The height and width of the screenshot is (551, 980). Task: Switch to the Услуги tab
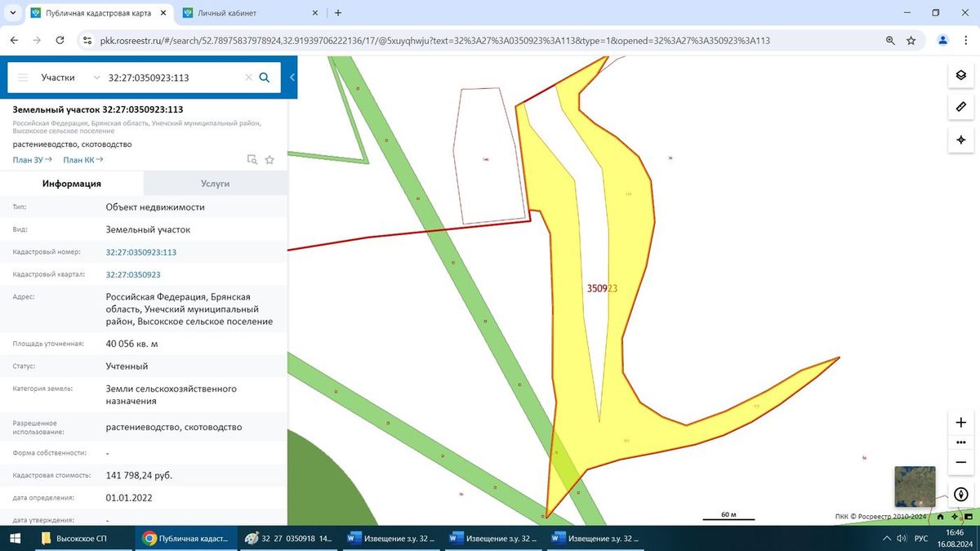click(x=216, y=184)
